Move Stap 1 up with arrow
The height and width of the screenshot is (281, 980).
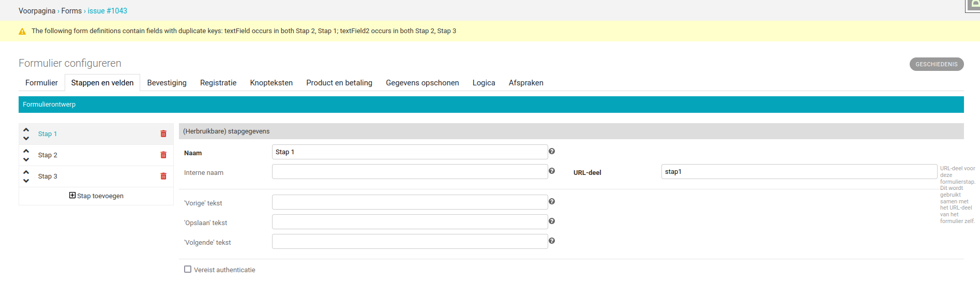tap(26, 130)
